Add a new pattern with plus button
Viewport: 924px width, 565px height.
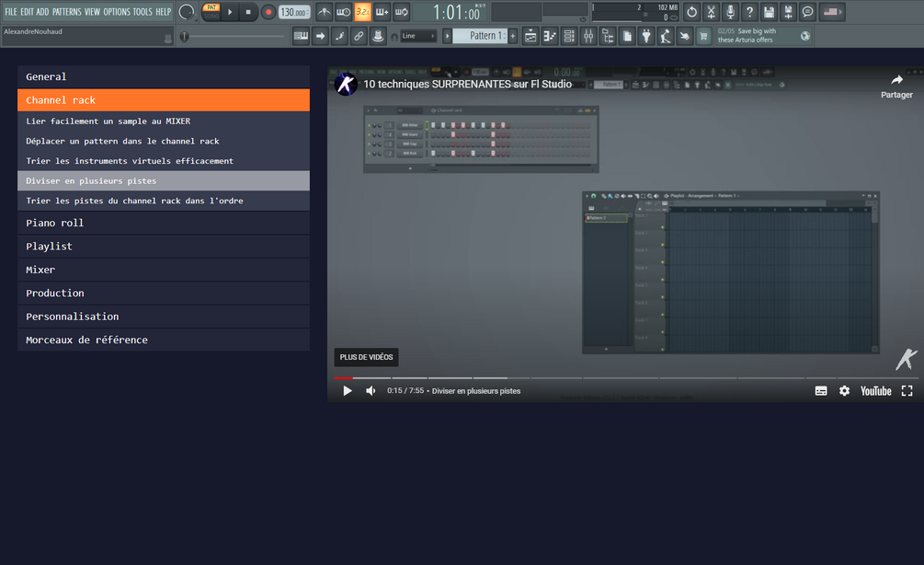(513, 36)
